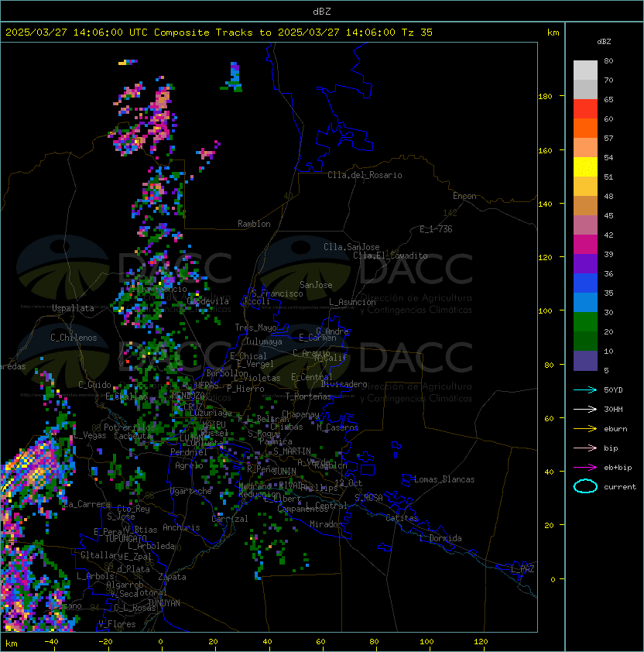Select the purple 39 dBZ legend swatch
Screen dimensions: 644x652
585,263
